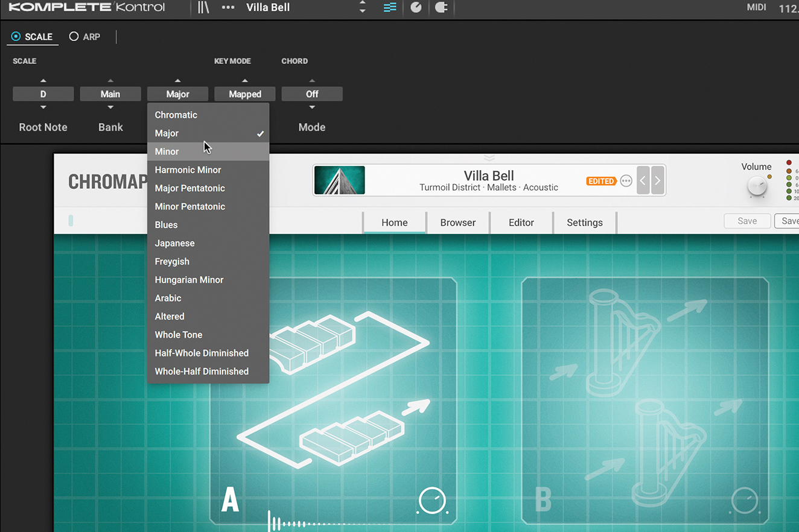This screenshot has height=532, width=799.
Task: Choose Altered scale
Action: (208, 316)
